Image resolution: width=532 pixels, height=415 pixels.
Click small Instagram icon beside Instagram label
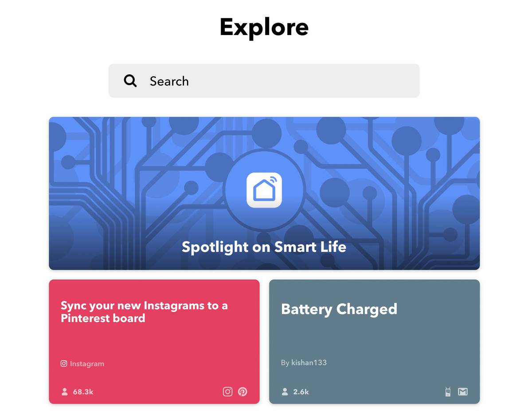pyautogui.click(x=64, y=364)
